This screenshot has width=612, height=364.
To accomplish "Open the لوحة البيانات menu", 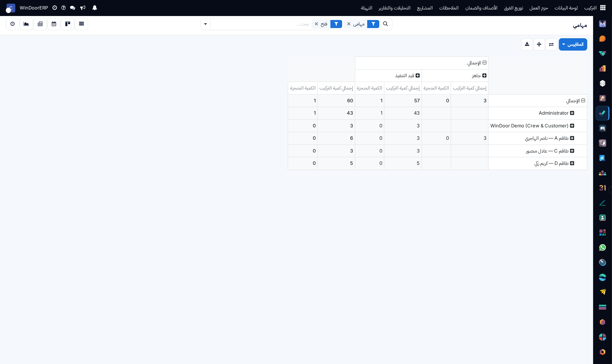I will coord(566,8).
